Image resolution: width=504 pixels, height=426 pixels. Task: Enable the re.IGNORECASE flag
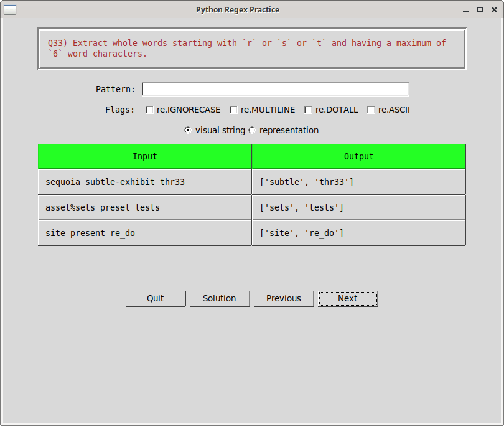click(149, 110)
